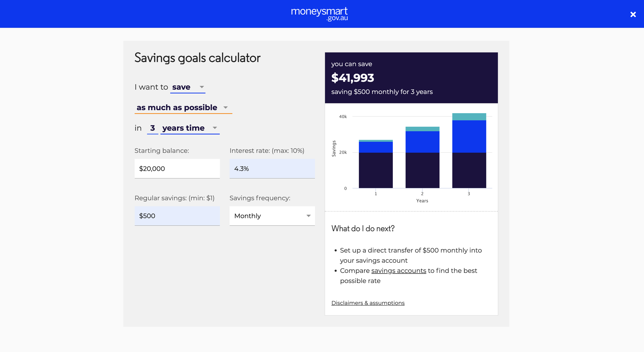Open the 'years time' period dropdown
The height and width of the screenshot is (352, 644).
tap(190, 128)
